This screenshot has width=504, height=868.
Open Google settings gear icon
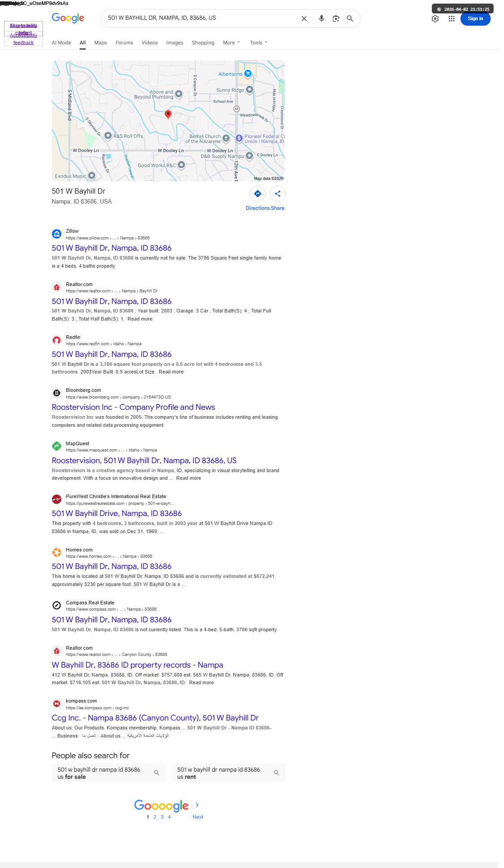435,18
